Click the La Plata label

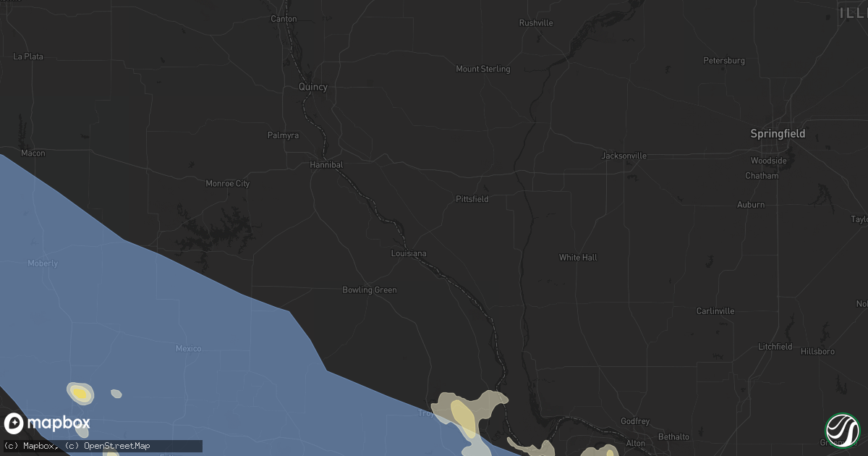[29, 56]
